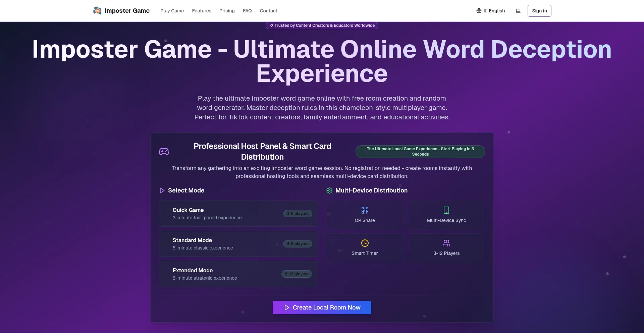The image size is (644, 333).
Task: Open the Play Game menu item
Action: tap(172, 11)
